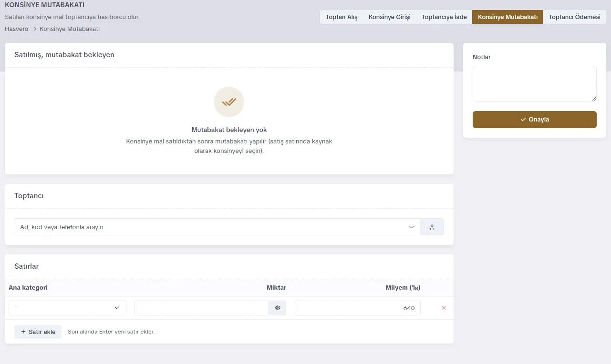Open the Ana kategori dropdown
The image size is (611, 364).
pos(67,308)
